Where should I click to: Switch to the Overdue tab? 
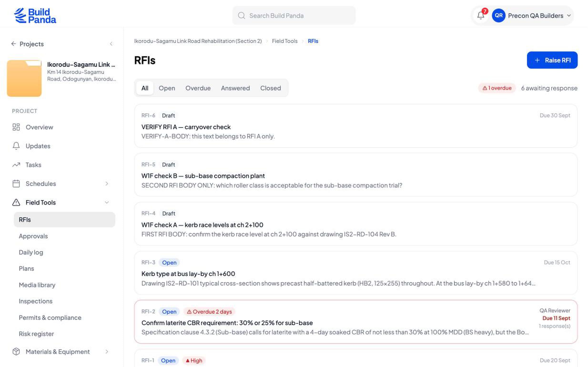coord(198,88)
